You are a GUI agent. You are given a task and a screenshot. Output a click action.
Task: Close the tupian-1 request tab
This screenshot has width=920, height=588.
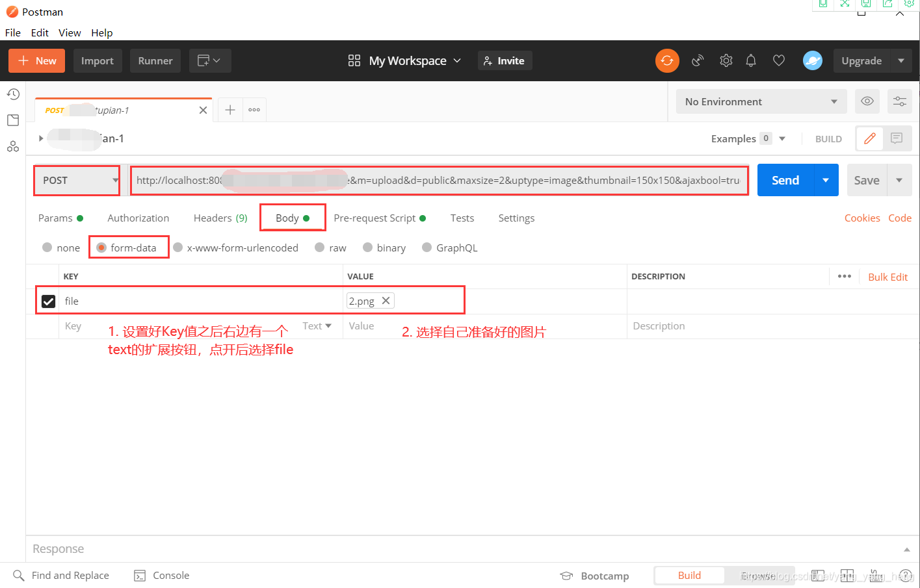pyautogui.click(x=203, y=110)
